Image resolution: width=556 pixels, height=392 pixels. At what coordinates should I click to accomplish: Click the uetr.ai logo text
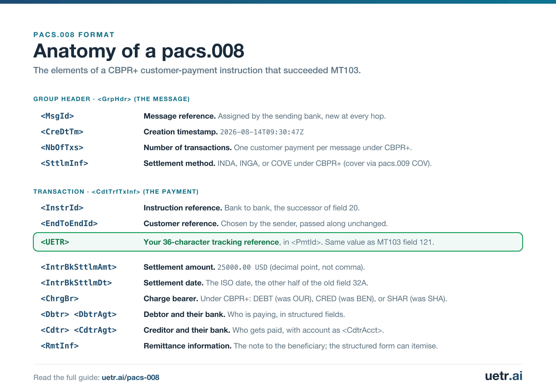click(503, 376)
